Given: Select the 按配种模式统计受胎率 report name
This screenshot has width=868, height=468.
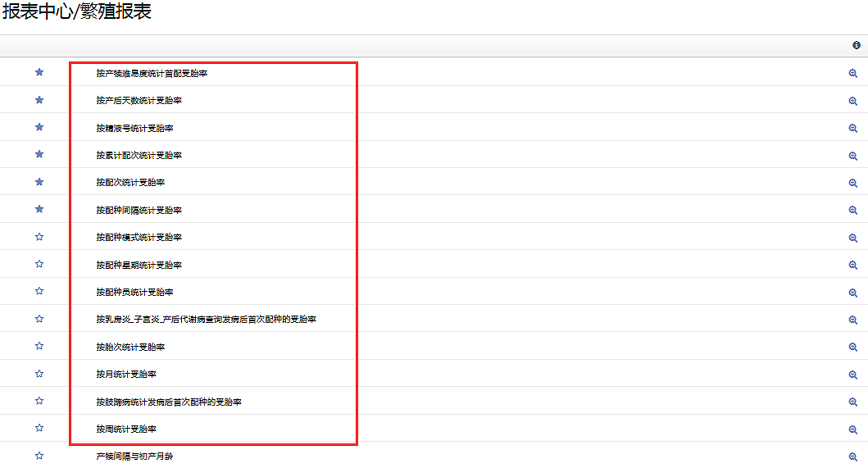Looking at the screenshot, I should pos(139,238).
